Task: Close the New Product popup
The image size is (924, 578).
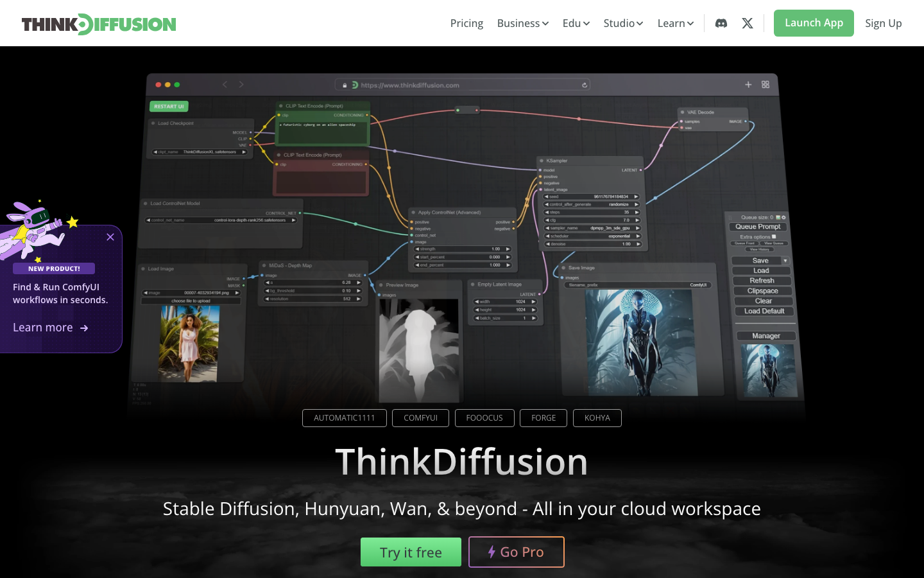Action: pyautogui.click(x=110, y=237)
